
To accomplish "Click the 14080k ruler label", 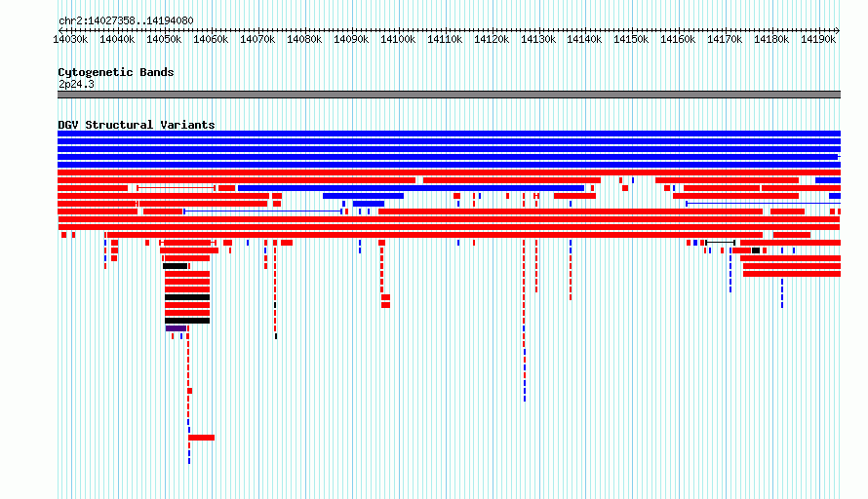I will 304,39.
